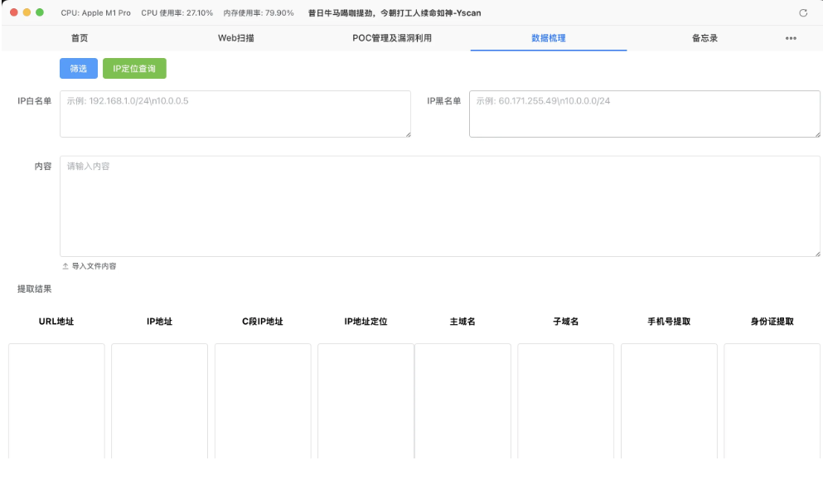
Task: Focus the IP黑名单 text area
Action: (x=645, y=114)
